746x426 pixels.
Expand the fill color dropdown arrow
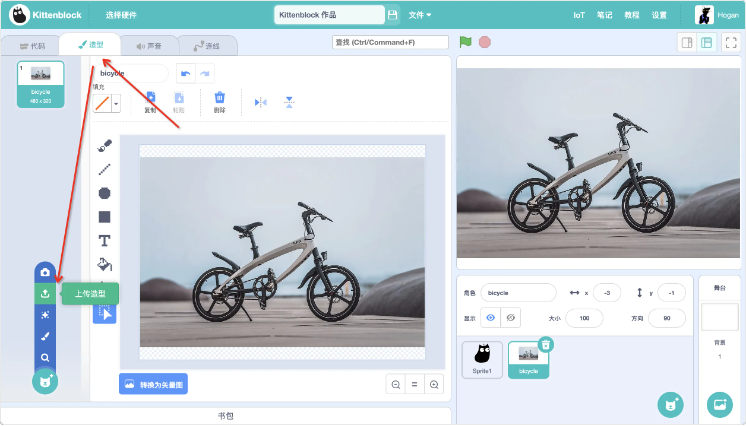(116, 103)
